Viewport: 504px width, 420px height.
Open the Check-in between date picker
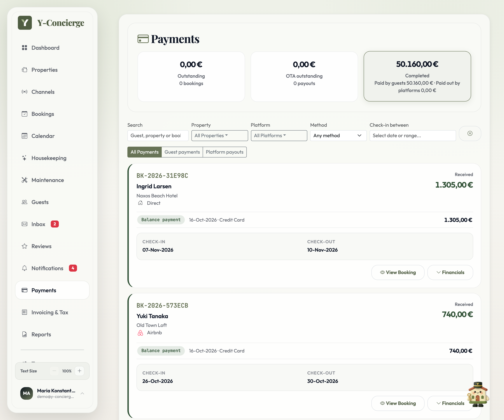413,136
